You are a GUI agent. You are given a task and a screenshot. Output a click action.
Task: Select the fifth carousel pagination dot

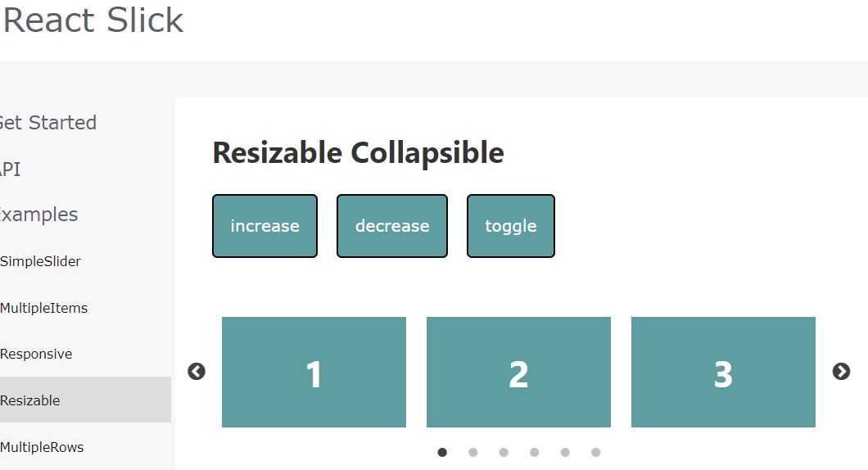[x=565, y=452]
